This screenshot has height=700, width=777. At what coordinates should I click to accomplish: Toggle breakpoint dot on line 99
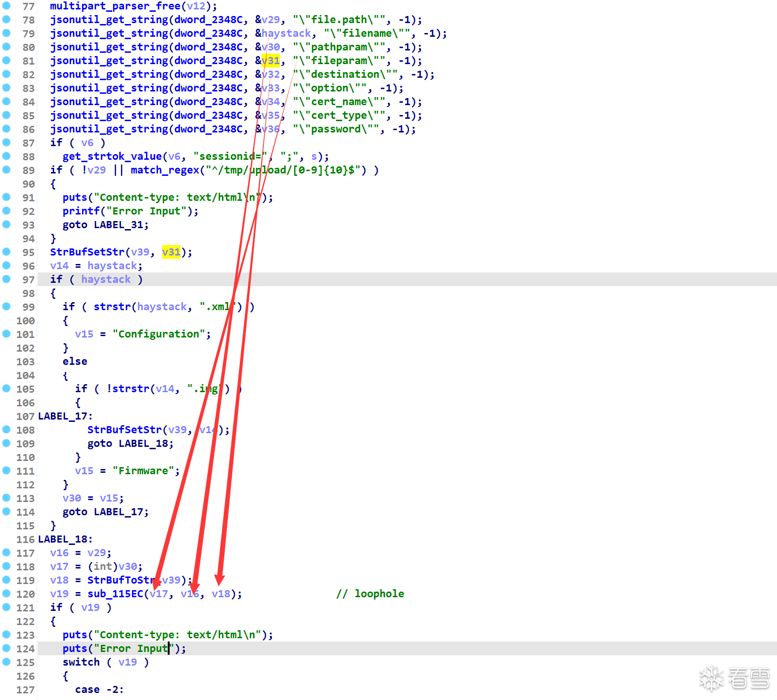(x=6, y=306)
